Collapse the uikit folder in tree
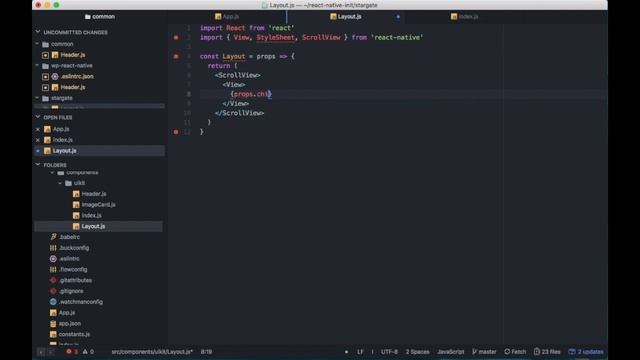The height and width of the screenshot is (360, 640). coord(60,183)
